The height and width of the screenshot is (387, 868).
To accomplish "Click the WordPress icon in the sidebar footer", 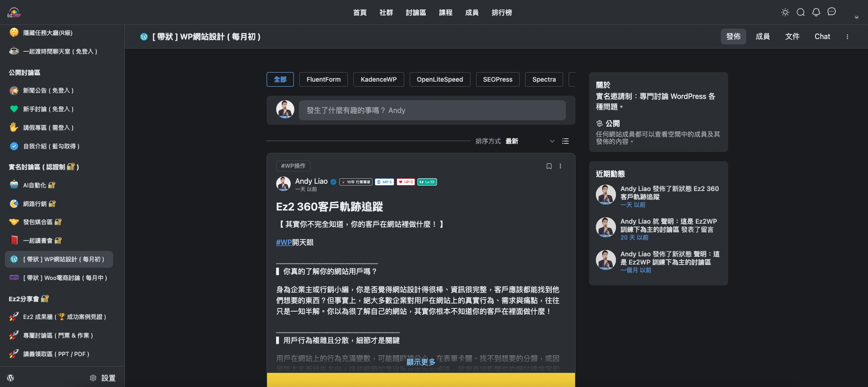I will point(10,377).
